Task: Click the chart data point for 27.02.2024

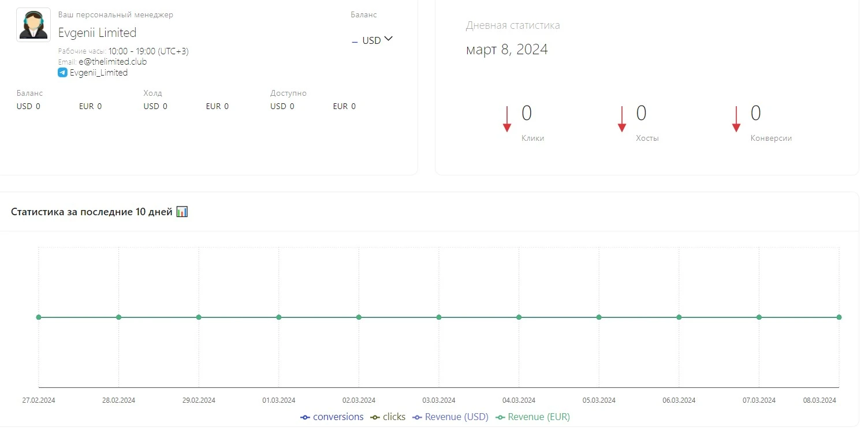Action: click(39, 317)
